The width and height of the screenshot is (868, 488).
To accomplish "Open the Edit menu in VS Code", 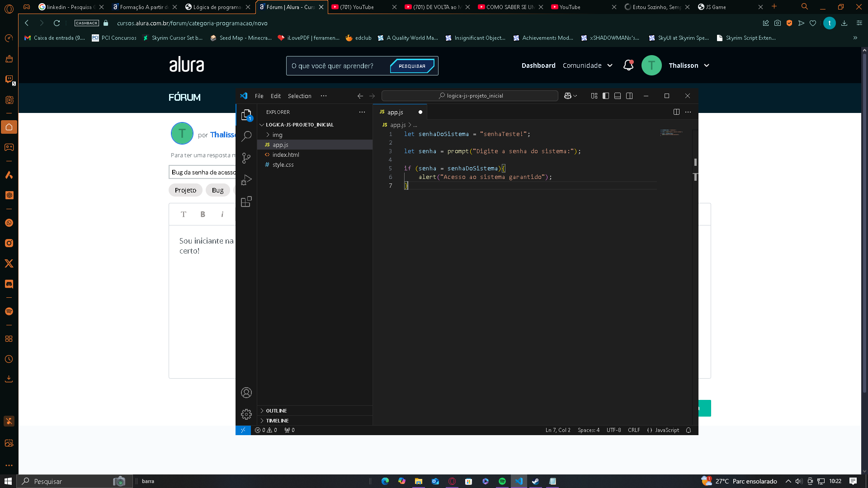I will pos(276,96).
